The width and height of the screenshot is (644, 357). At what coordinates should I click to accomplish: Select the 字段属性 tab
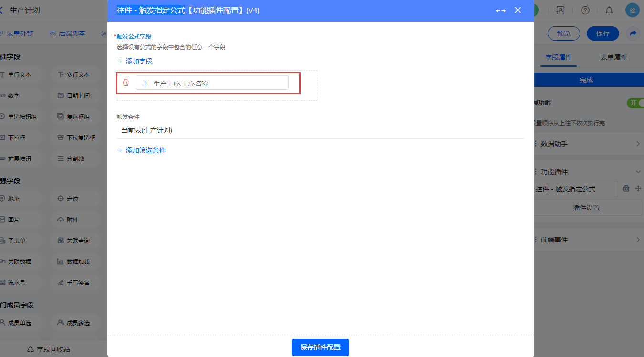coord(559,57)
